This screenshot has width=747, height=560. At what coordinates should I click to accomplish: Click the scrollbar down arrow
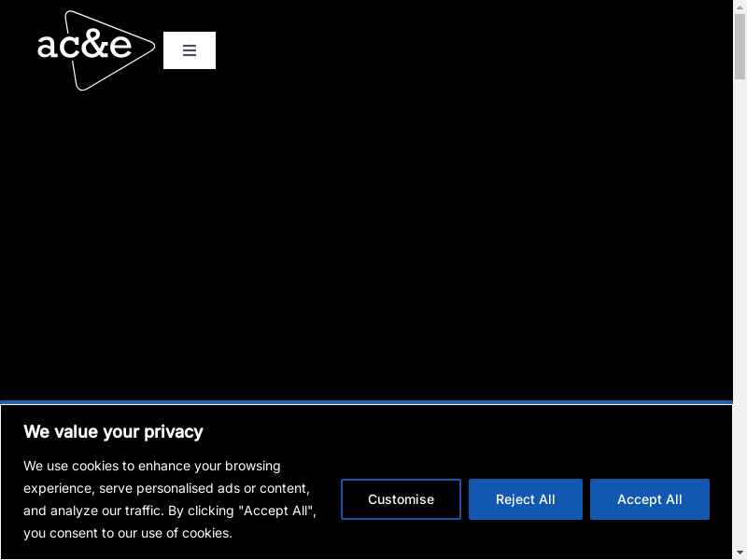coord(740,553)
